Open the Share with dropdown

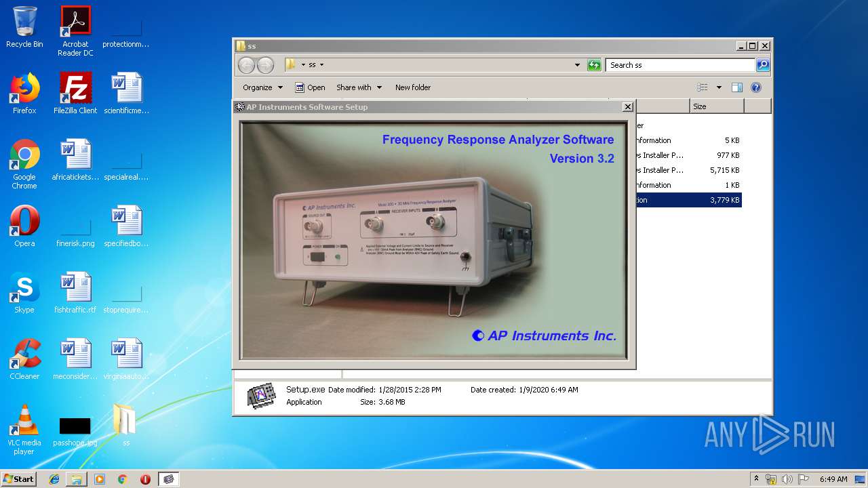pos(359,87)
